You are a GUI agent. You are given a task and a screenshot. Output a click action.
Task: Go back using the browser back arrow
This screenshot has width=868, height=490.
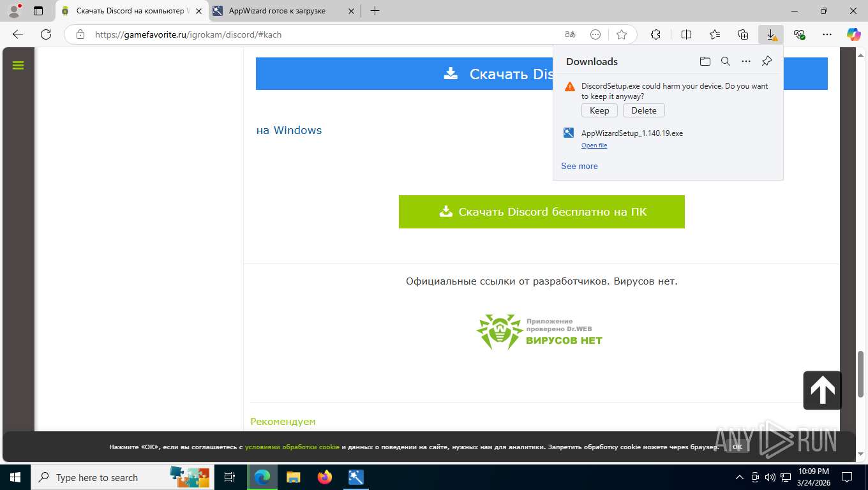18,34
